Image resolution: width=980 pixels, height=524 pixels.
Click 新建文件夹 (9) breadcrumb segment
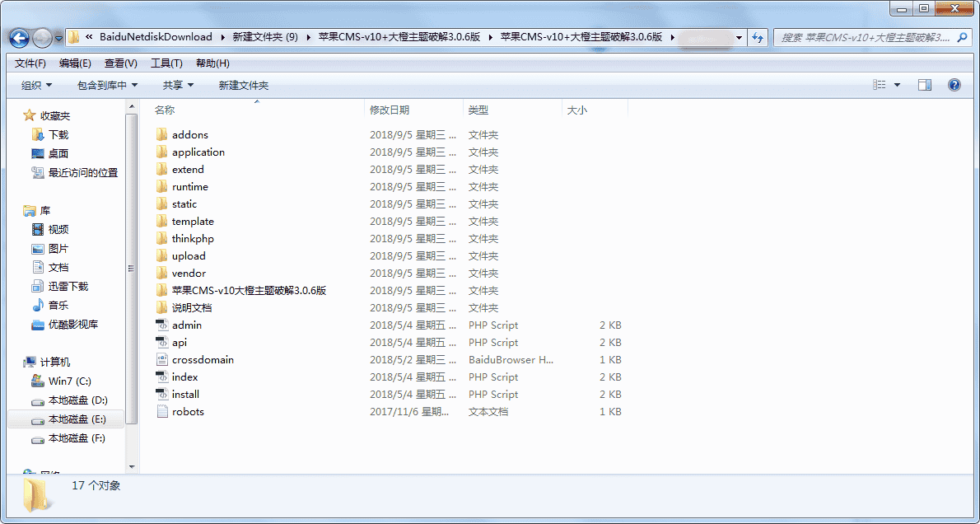click(x=265, y=37)
